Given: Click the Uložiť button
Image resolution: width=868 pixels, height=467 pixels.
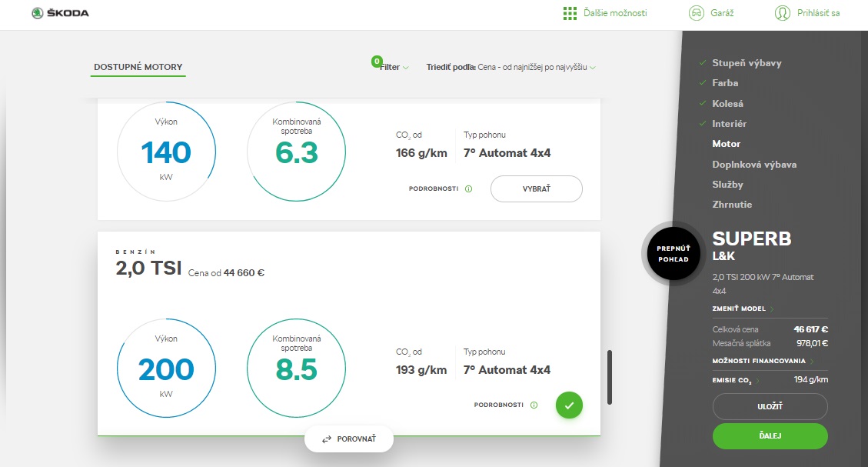Looking at the screenshot, I should [x=770, y=407].
